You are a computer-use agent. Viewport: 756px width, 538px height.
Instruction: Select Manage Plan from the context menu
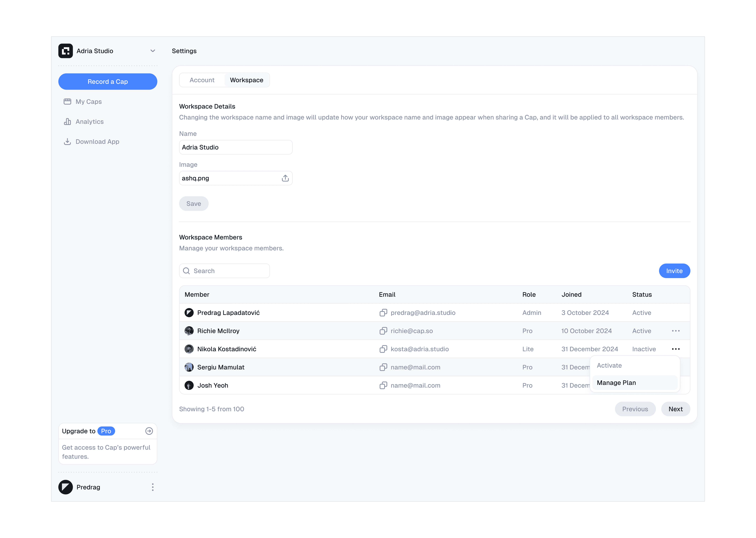pyautogui.click(x=616, y=383)
